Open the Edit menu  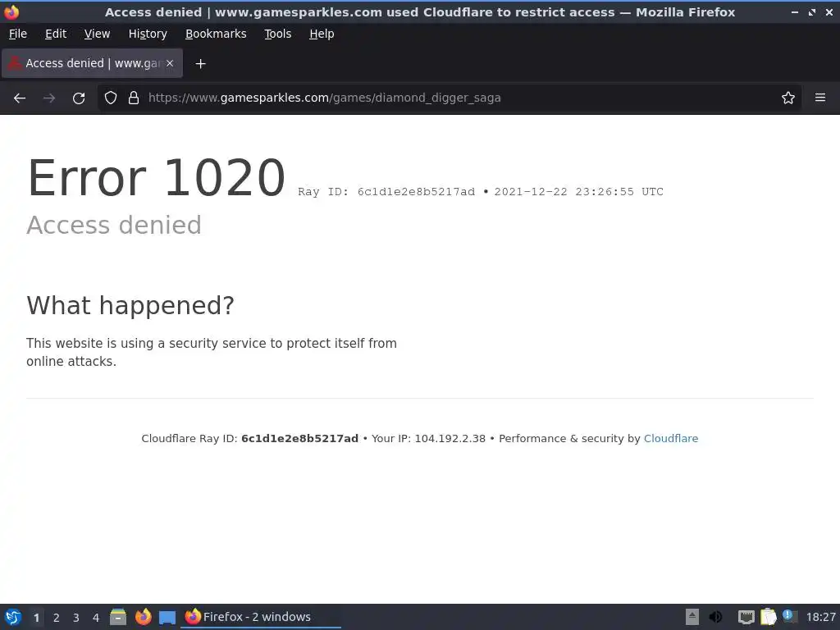(56, 34)
